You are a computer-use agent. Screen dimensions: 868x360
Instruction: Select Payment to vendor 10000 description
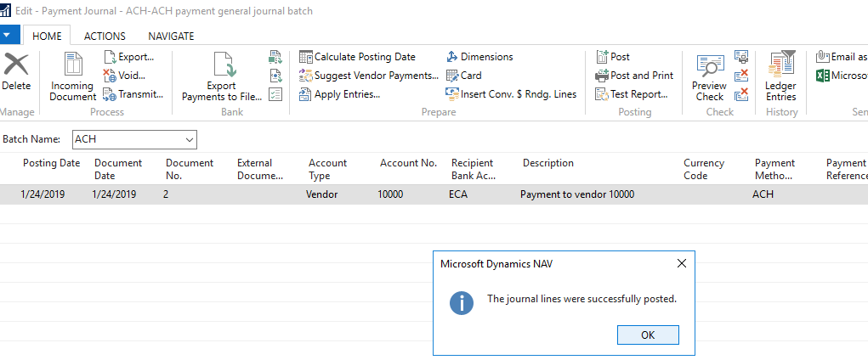577,194
